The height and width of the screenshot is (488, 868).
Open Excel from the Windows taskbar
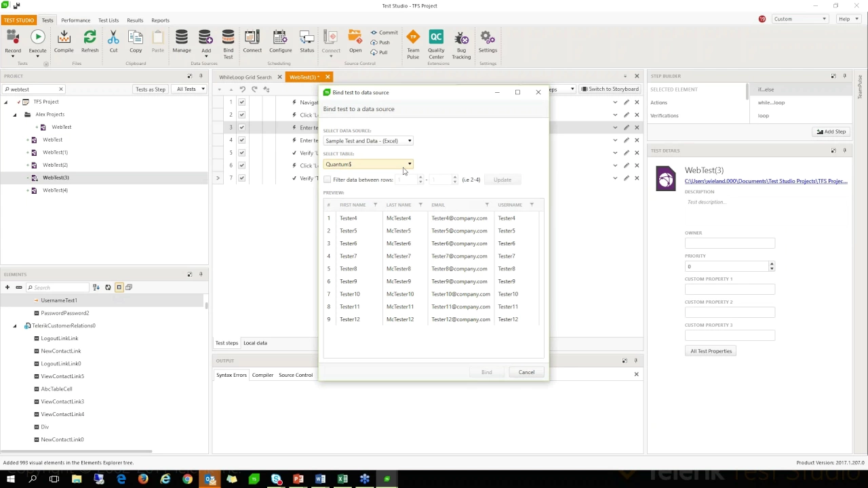342,479
